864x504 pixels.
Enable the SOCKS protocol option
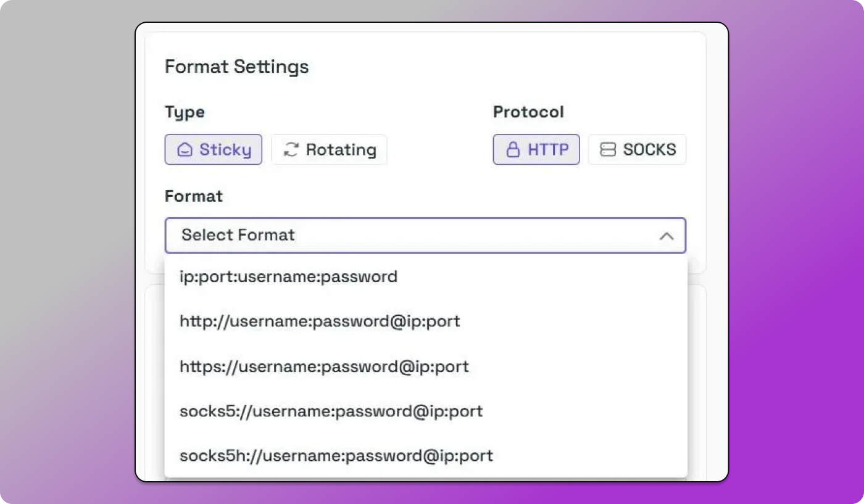(637, 149)
